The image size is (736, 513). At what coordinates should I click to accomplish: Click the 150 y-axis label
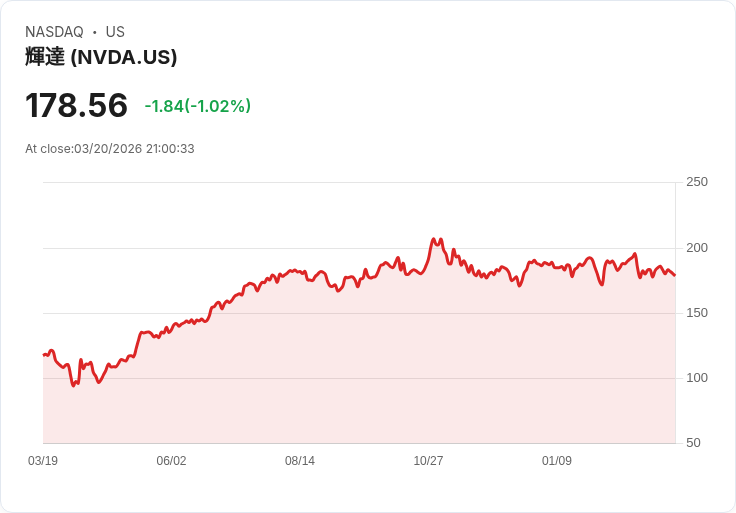coord(696,313)
